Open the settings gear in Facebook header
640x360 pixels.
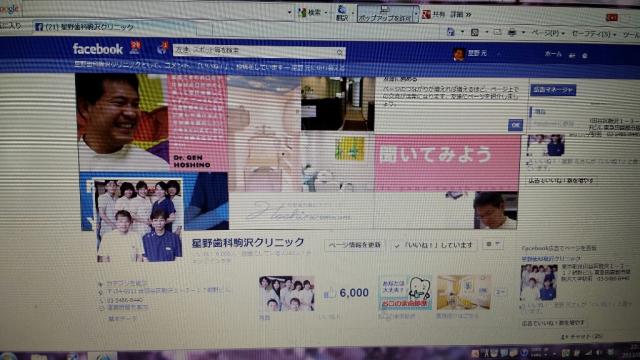(584, 55)
